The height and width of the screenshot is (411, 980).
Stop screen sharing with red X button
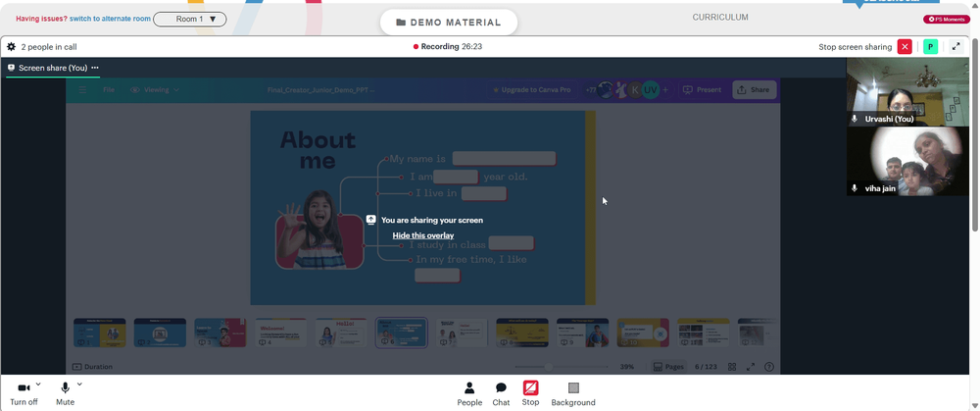(x=905, y=47)
